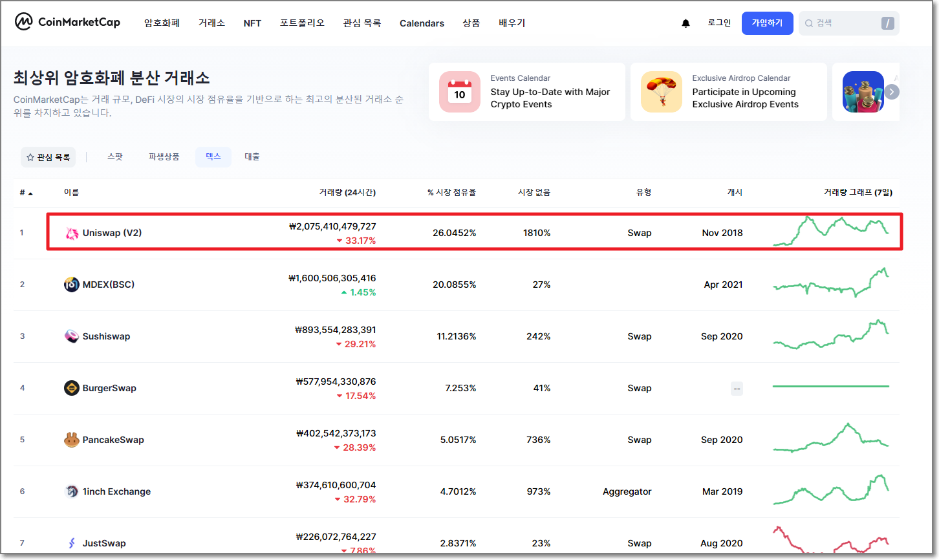Viewport: 939px width, 560px height.
Task: Open the BurgerSwap exchange link
Action: coord(109,388)
